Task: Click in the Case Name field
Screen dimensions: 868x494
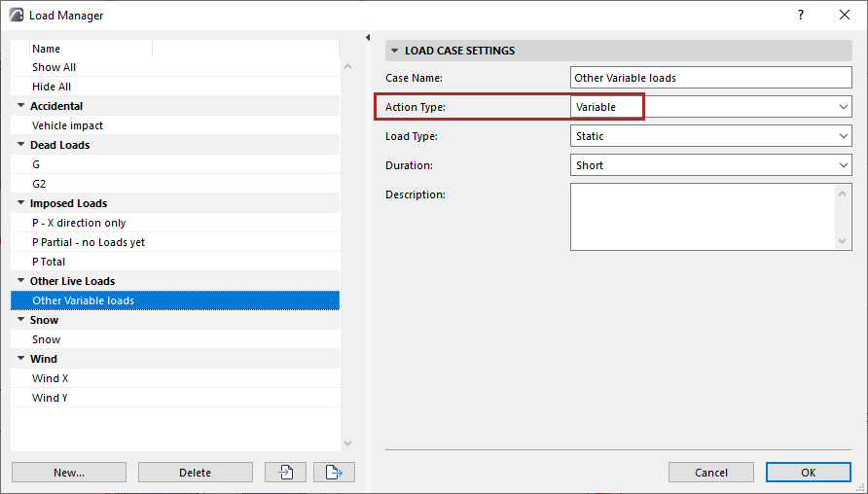Action: pos(710,78)
